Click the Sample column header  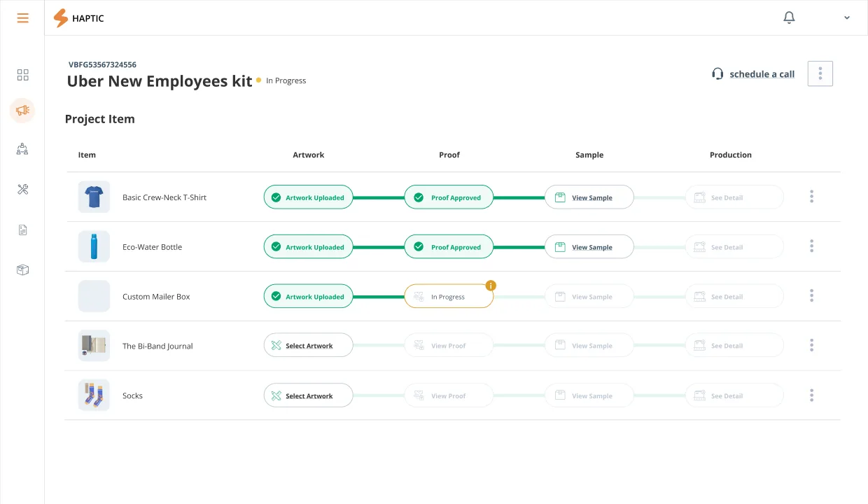589,155
